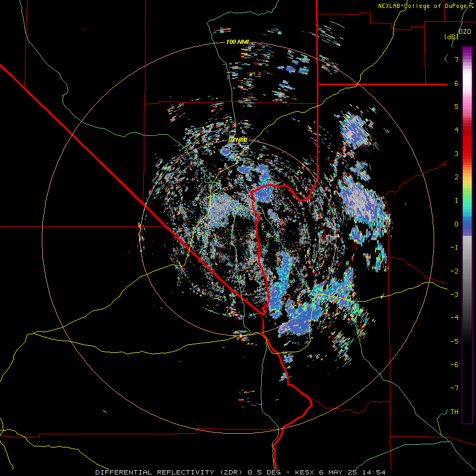Click the TH threshold label on legend
This screenshot has height=476, width=476.
454,412
